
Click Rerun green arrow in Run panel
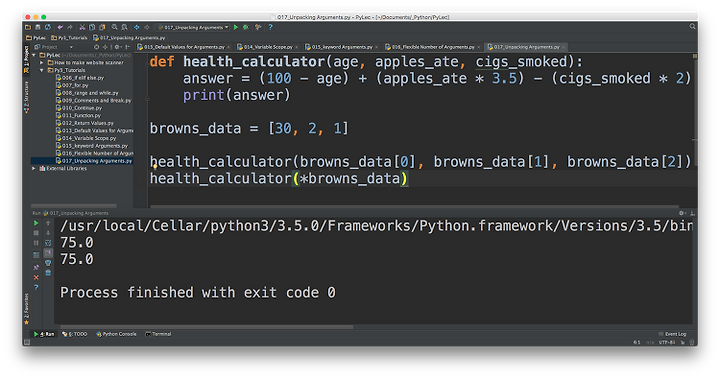click(x=36, y=223)
